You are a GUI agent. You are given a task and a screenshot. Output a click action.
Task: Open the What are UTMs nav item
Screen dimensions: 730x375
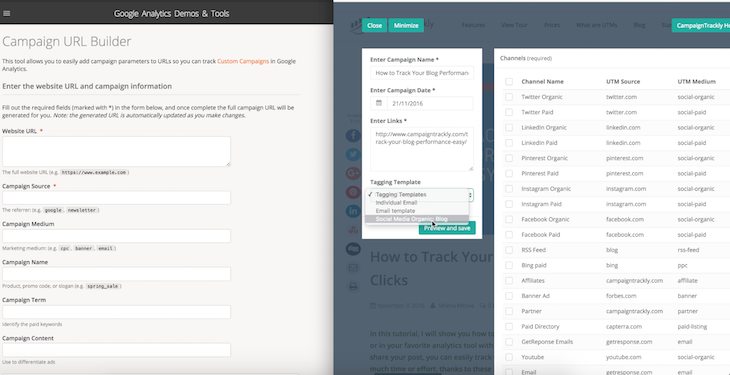coord(596,25)
